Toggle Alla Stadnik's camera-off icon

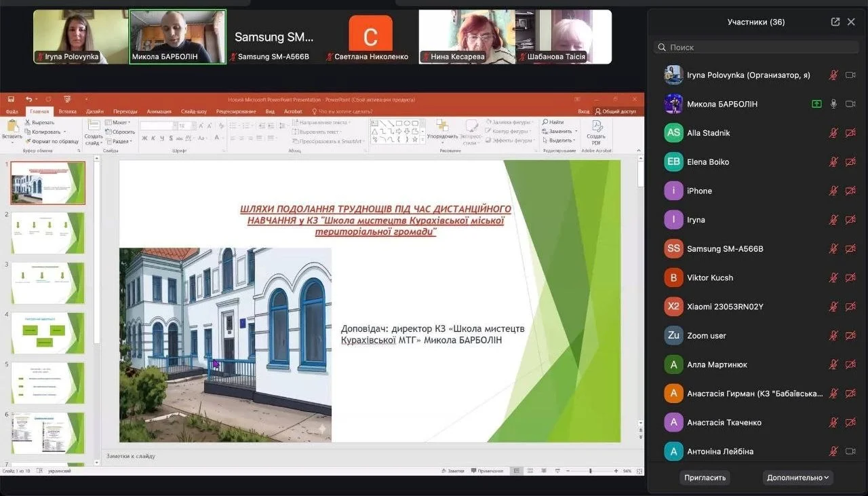[x=850, y=133]
